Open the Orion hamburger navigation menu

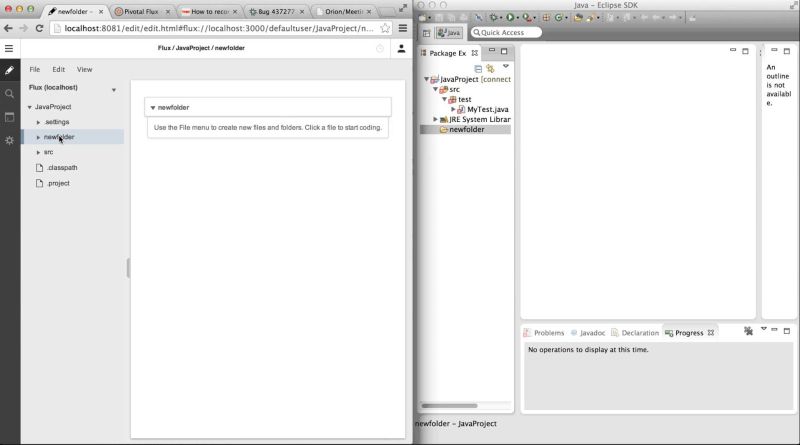tap(9, 48)
